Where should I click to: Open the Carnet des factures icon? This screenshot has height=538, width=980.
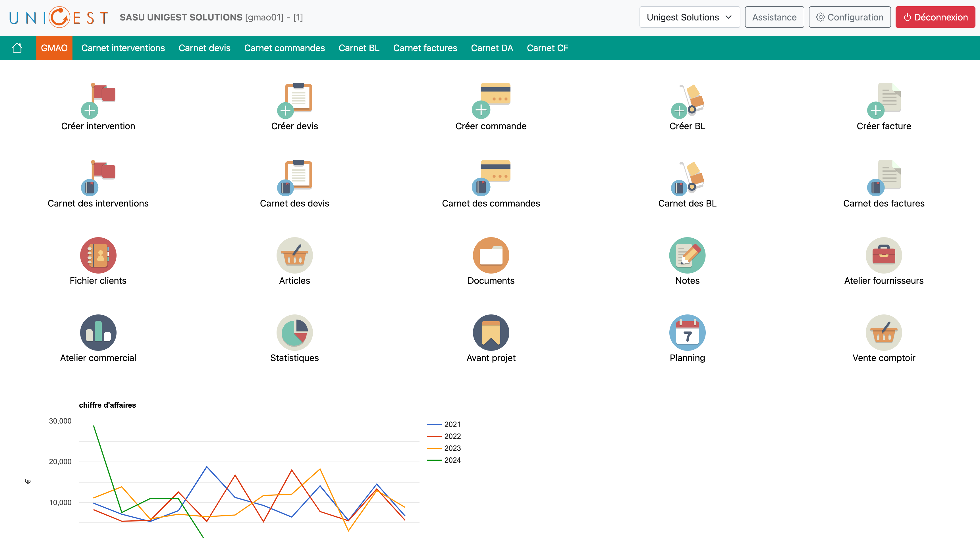tap(884, 178)
